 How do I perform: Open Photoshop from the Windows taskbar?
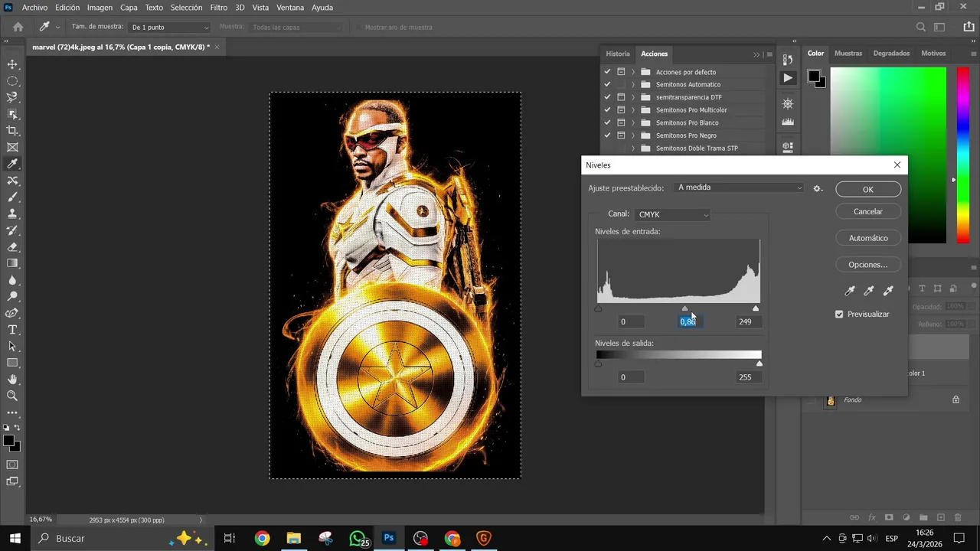coord(389,538)
